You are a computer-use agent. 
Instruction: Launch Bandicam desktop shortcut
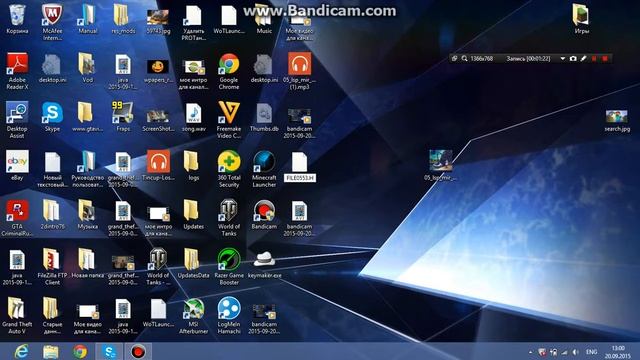[264, 215]
